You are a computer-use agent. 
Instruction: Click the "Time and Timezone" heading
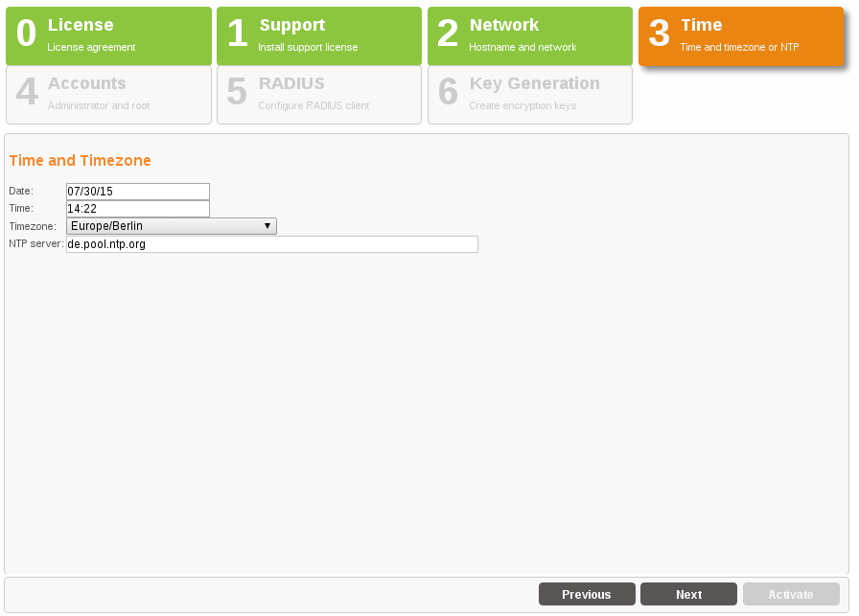tap(80, 161)
